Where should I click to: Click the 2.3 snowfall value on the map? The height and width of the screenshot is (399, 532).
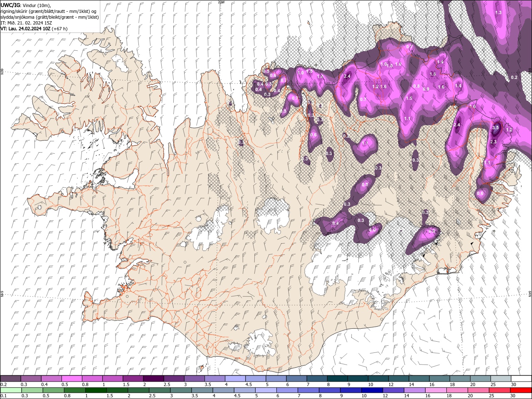(493, 142)
